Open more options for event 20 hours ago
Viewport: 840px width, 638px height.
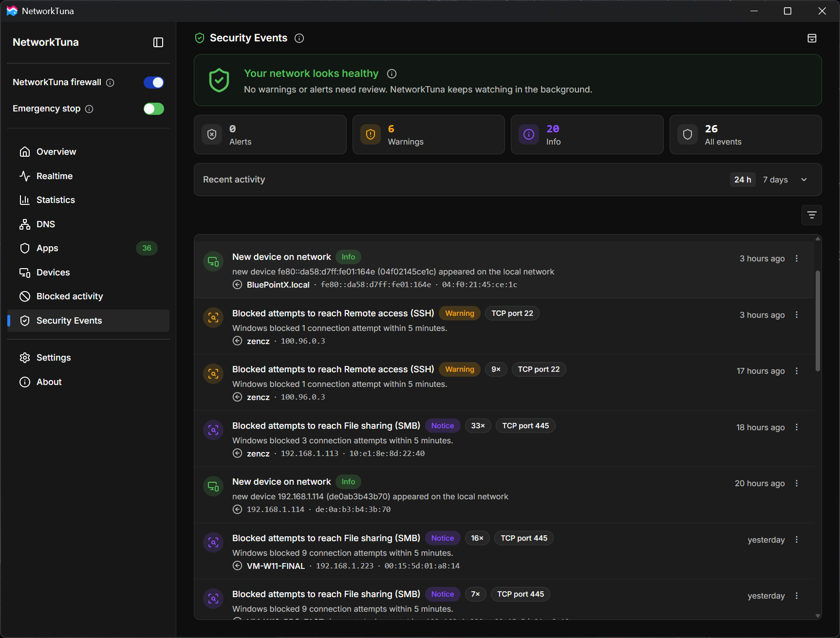click(x=797, y=483)
